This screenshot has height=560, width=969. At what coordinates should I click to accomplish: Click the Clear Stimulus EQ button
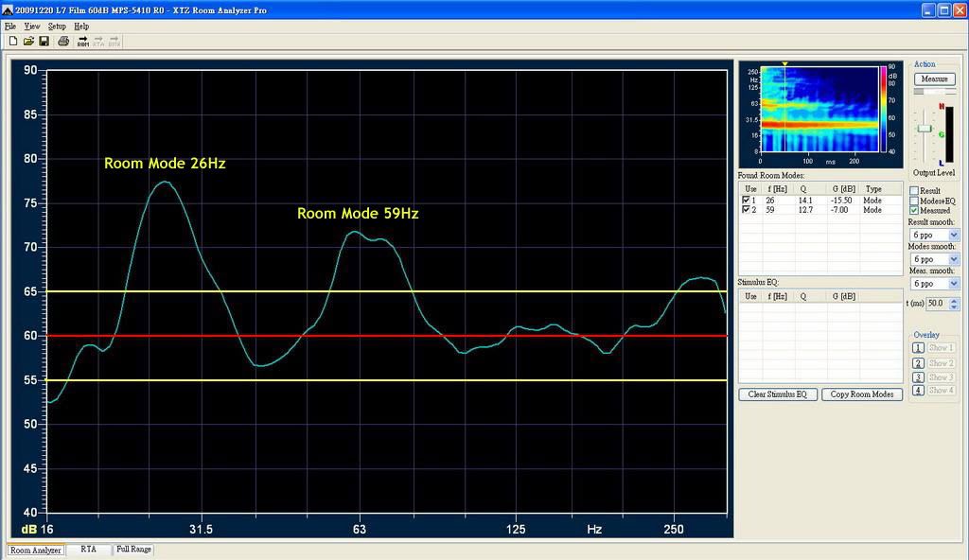778,394
